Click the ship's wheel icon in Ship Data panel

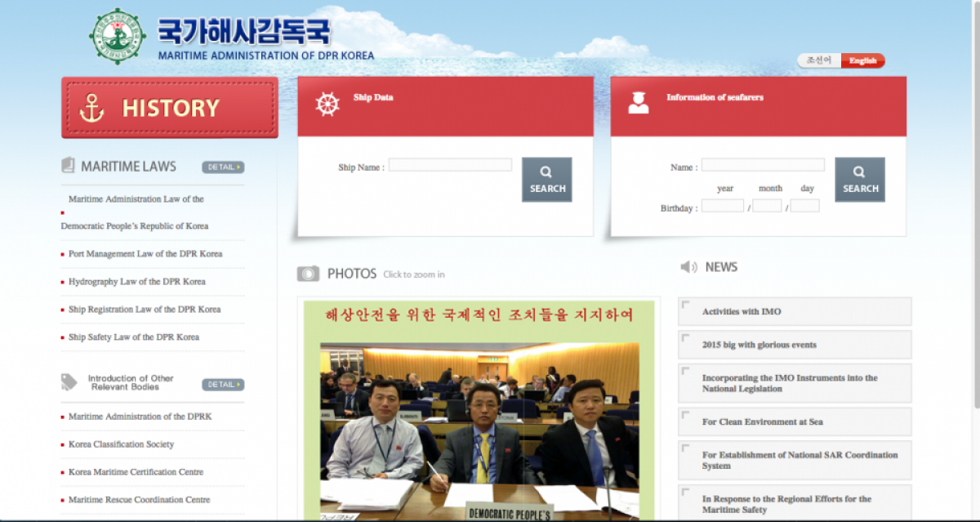point(327,104)
